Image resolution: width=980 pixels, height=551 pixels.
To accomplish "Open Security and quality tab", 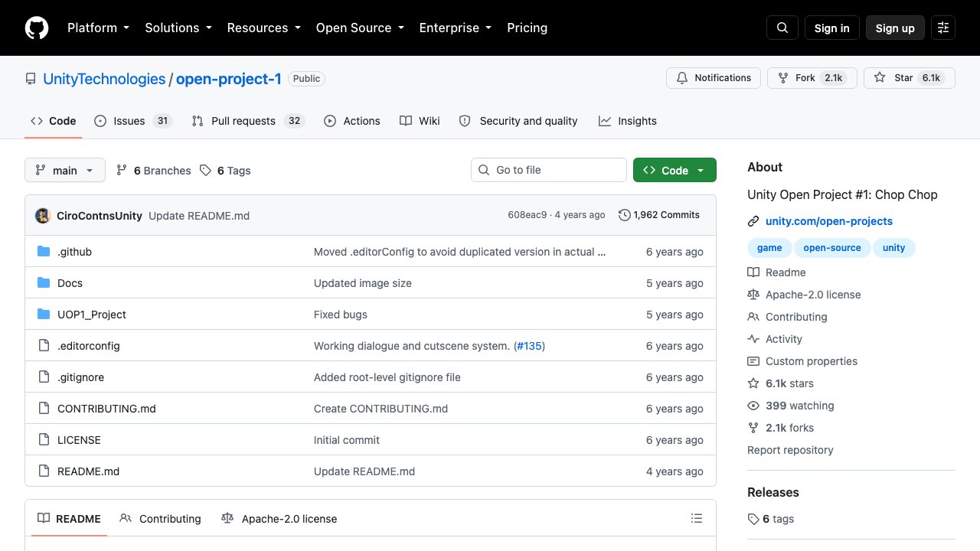I will pyautogui.click(x=518, y=121).
